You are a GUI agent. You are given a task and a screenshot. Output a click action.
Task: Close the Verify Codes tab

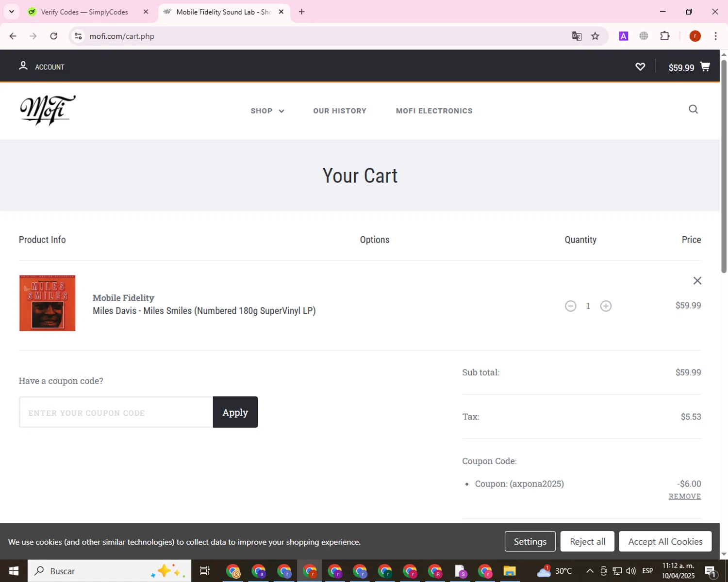(146, 12)
